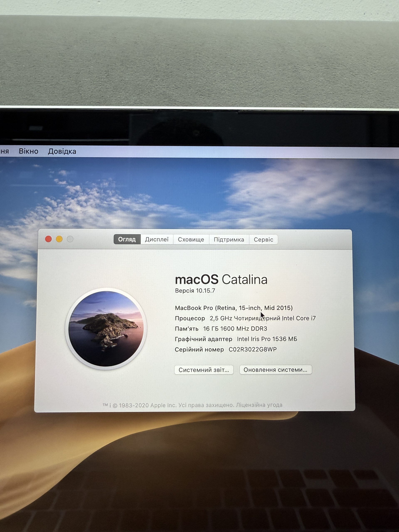The height and width of the screenshot is (532, 399).
Task: Open the Вікно menu
Action: [x=29, y=151]
